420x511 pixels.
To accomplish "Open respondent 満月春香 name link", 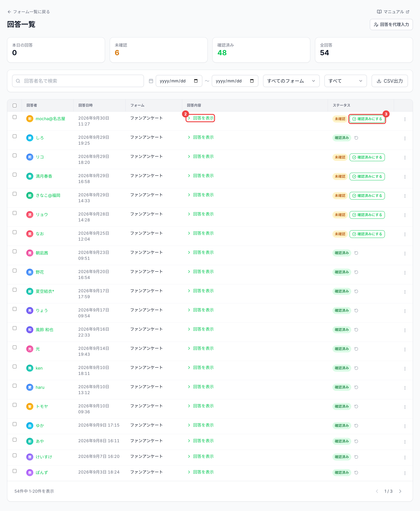I will point(44,176).
